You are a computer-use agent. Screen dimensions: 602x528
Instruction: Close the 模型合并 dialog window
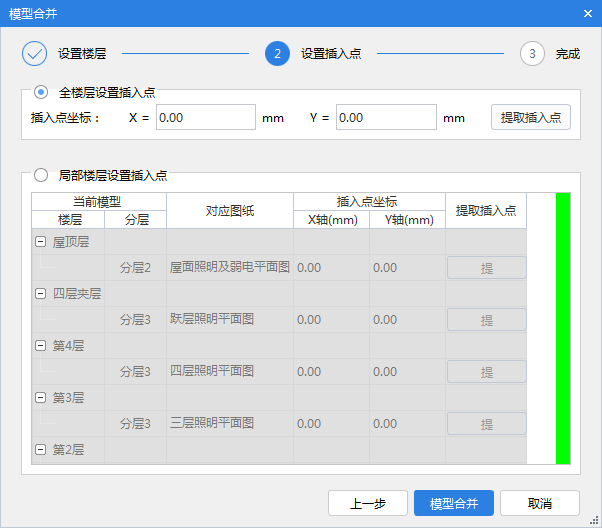point(587,13)
